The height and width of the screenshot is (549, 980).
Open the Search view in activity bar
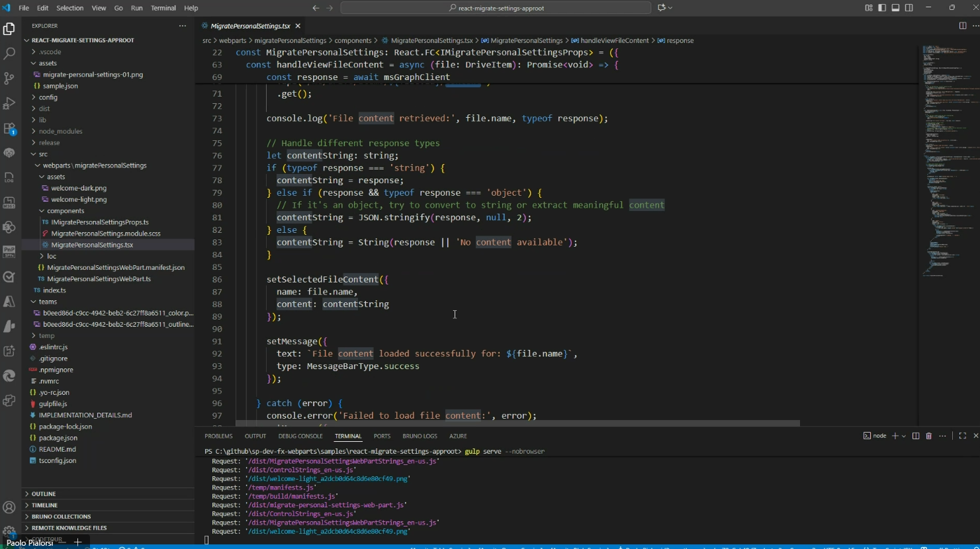(9, 53)
